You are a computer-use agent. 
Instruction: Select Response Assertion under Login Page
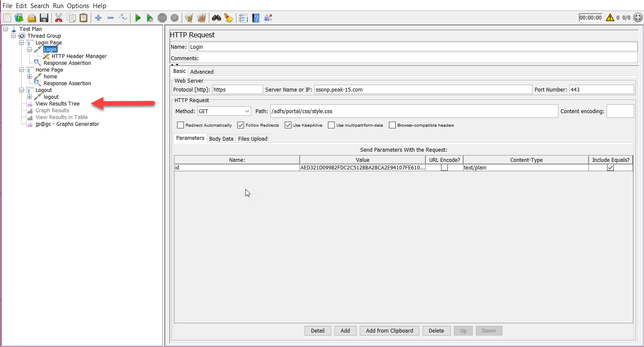point(67,63)
